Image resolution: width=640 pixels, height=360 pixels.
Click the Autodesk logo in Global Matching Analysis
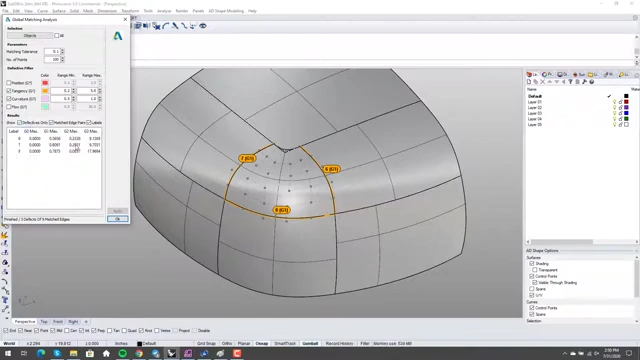[x=118, y=36]
